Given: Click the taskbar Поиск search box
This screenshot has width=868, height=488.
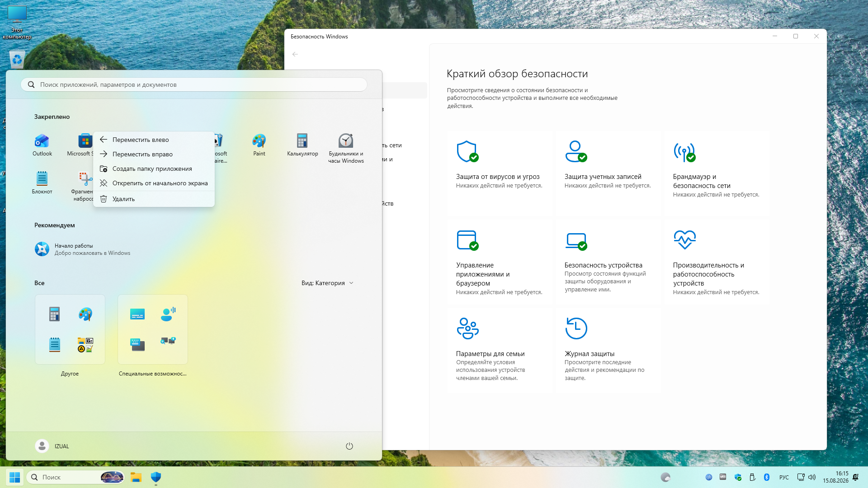Looking at the screenshot, I should [75, 477].
